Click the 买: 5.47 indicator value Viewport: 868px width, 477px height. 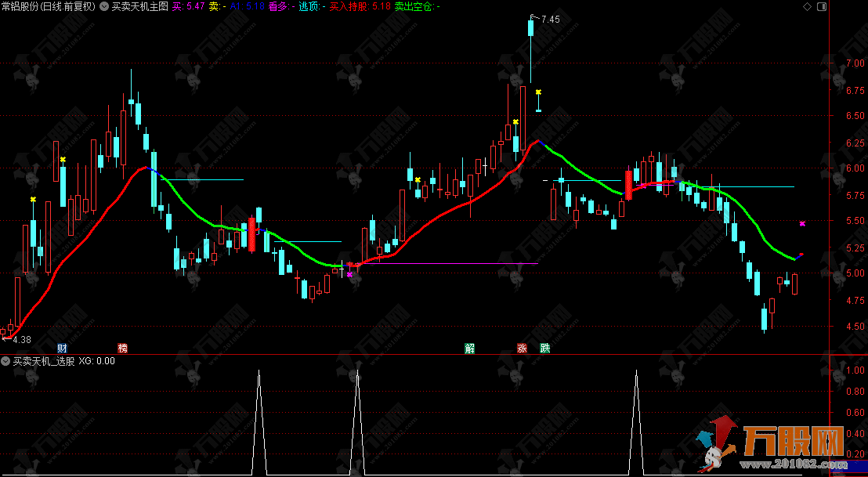tap(188, 6)
